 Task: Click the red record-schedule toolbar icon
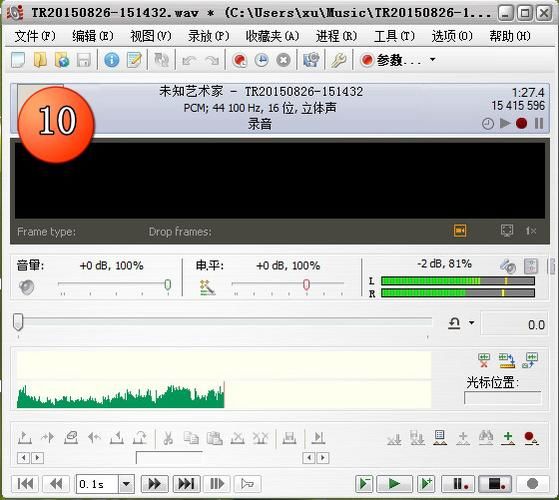240,60
